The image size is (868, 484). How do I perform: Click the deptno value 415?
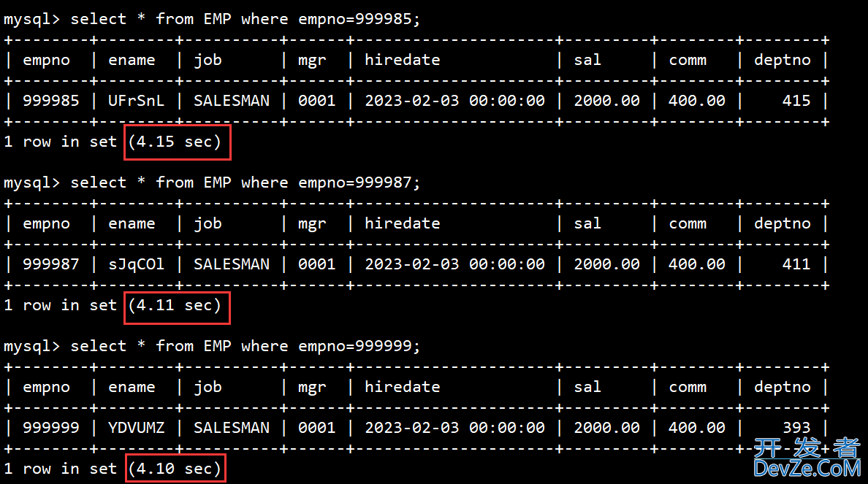coord(796,101)
